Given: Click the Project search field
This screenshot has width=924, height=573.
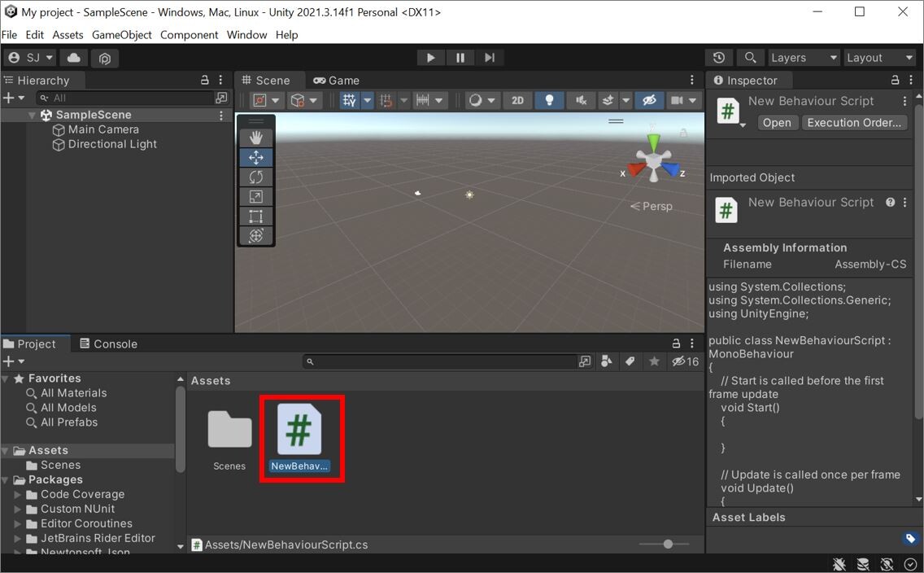Looking at the screenshot, I should point(439,361).
